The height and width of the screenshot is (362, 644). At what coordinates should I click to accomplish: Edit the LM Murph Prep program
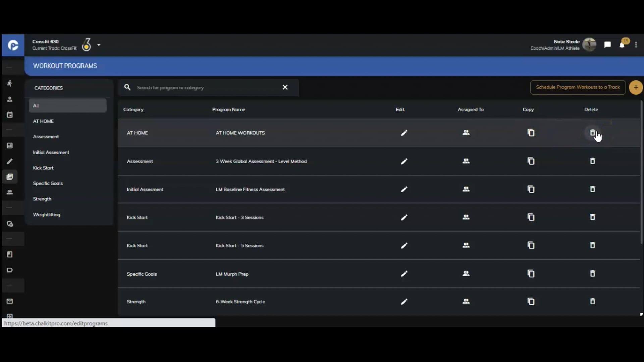(404, 274)
